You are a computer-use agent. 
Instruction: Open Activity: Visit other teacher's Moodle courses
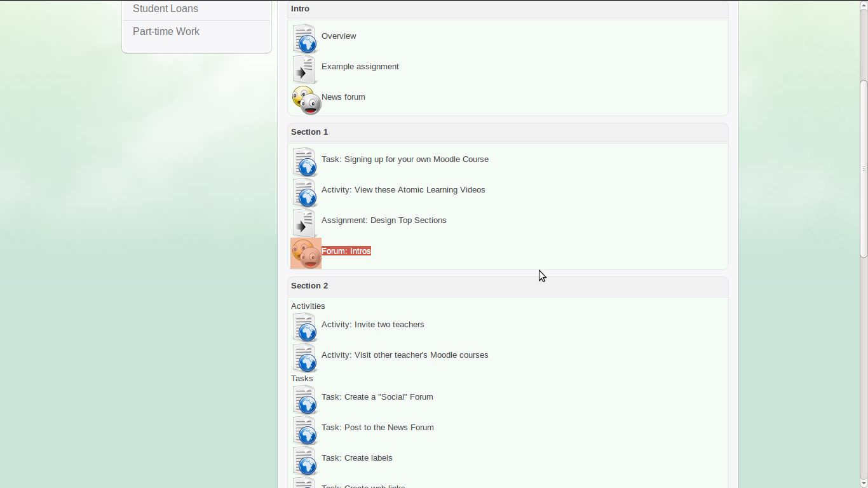pyautogui.click(x=405, y=355)
